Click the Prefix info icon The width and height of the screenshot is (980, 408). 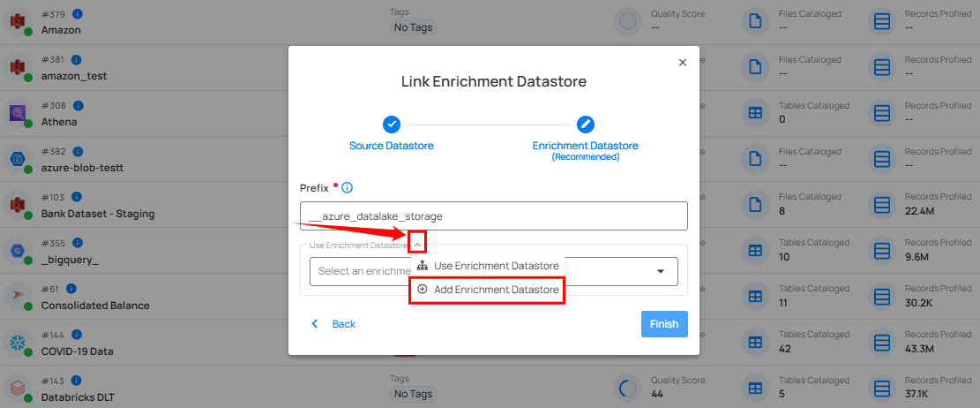(x=347, y=188)
